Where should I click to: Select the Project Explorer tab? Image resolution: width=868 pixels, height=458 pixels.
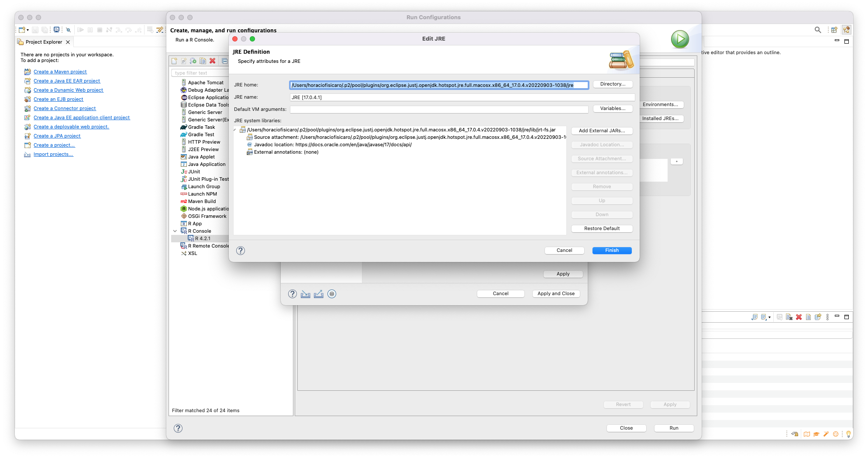point(44,42)
